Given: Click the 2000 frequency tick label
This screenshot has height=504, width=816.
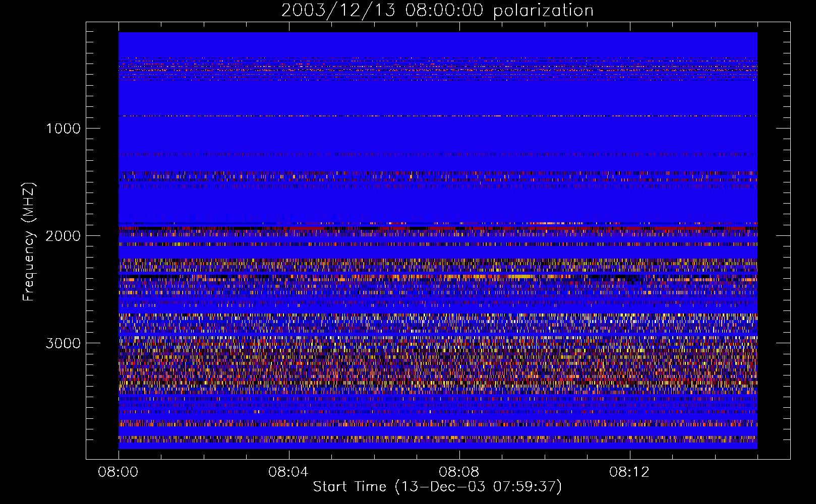Looking at the screenshot, I should click(x=63, y=236).
